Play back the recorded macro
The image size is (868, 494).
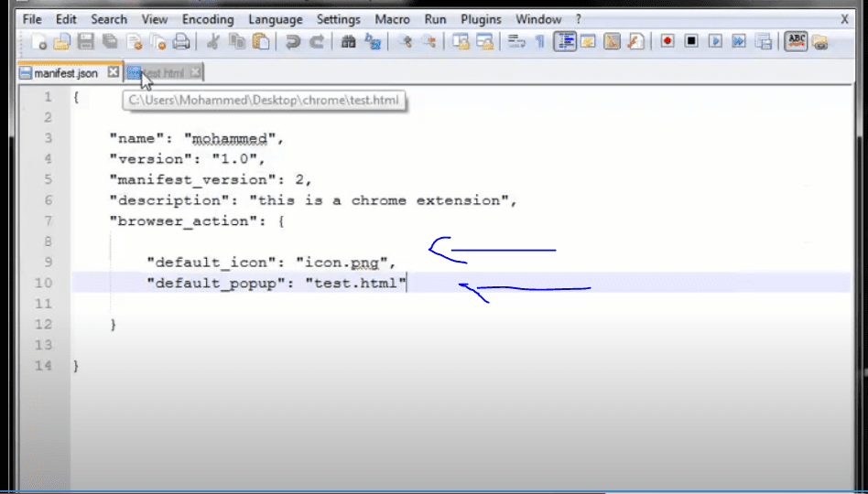[715, 41]
